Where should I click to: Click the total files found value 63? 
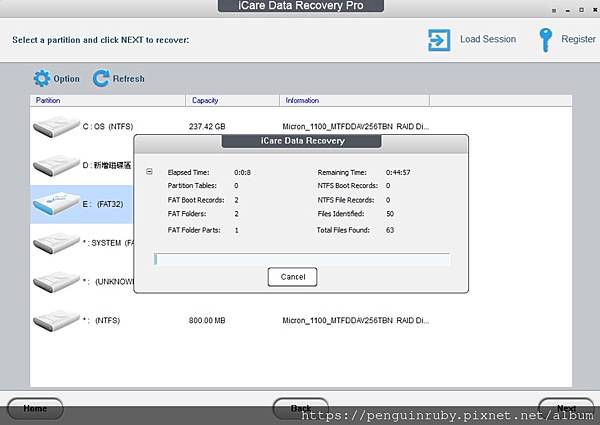coord(390,230)
